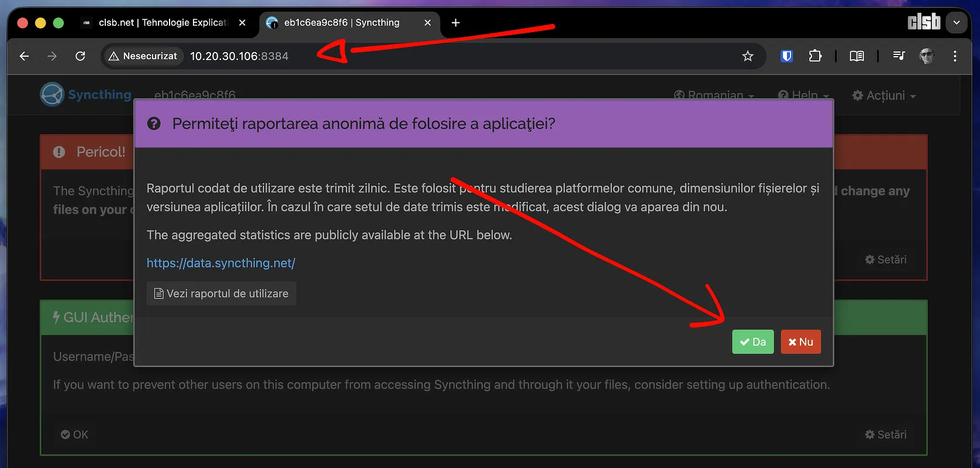Close the Syncthing browser tab
The width and height of the screenshot is (980, 468).
click(427, 23)
